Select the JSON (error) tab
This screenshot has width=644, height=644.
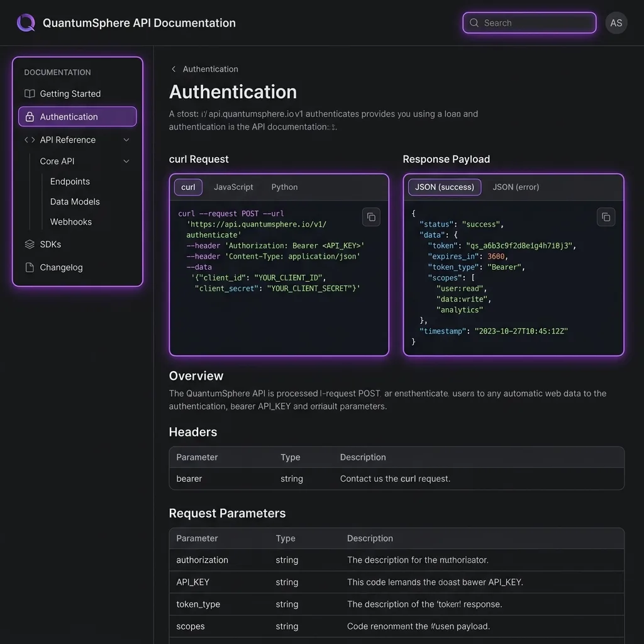[x=516, y=187]
